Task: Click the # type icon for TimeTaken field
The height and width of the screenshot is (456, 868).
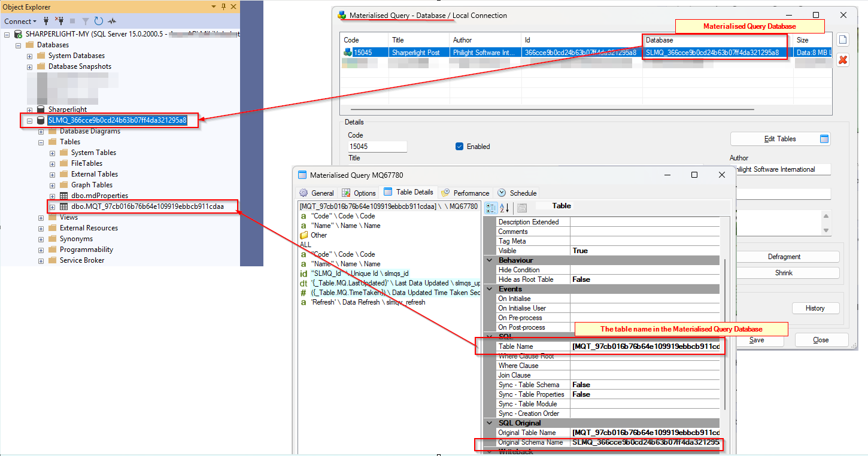Action: click(x=304, y=293)
